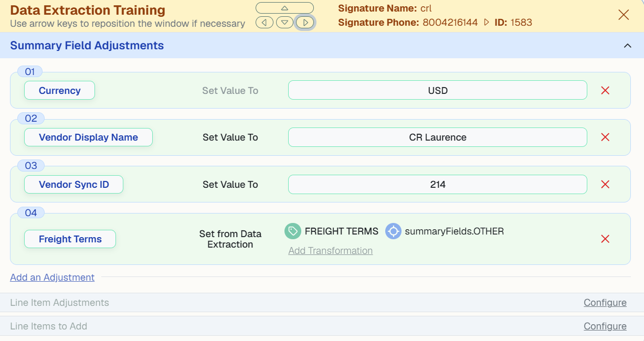Configure Line Item Adjustments
644x341 pixels.
click(x=605, y=303)
